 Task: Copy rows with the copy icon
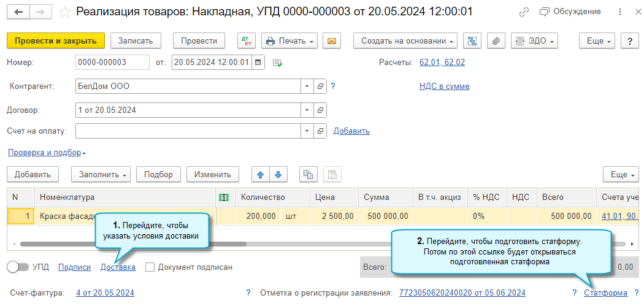[308, 174]
